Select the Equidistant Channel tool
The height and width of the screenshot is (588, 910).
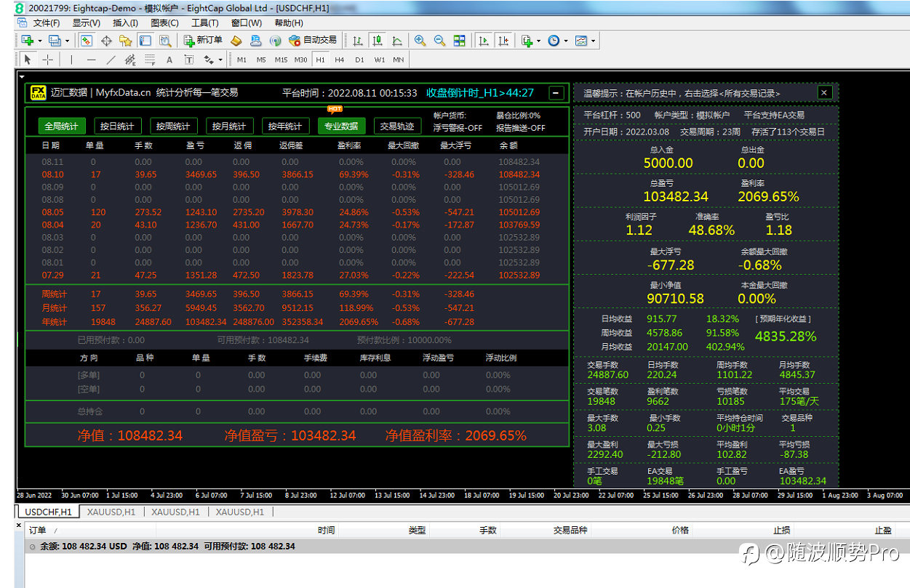tap(130, 60)
